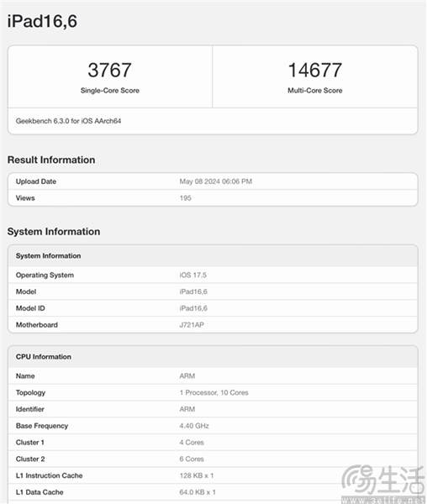Click the Multi-Core Score label
The image size is (427, 504).
point(314,91)
